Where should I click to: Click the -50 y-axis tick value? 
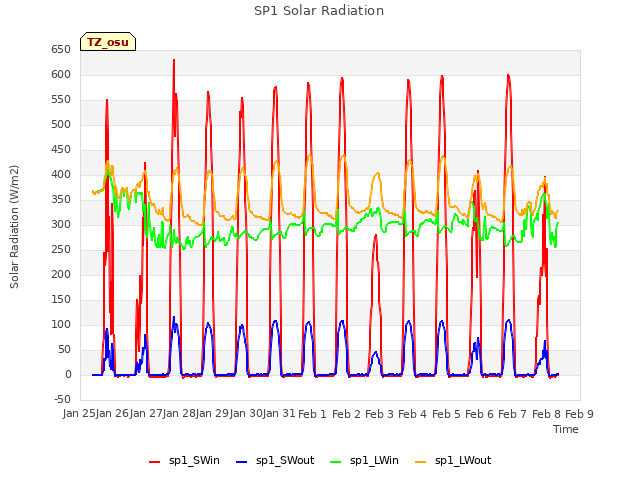62,399
